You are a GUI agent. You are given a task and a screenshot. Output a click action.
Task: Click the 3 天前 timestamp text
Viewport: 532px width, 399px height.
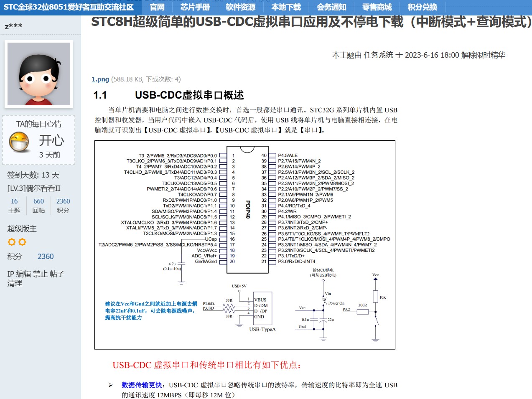(50, 155)
